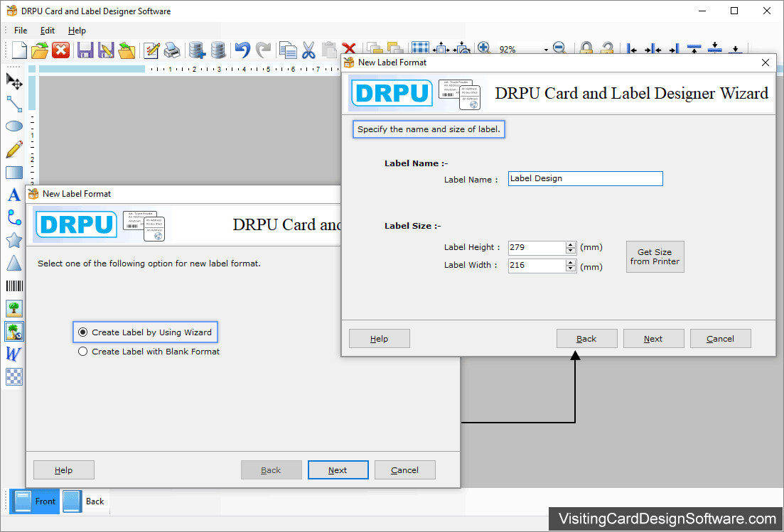Click the export folder icon
784x532 pixels.
pos(127,50)
